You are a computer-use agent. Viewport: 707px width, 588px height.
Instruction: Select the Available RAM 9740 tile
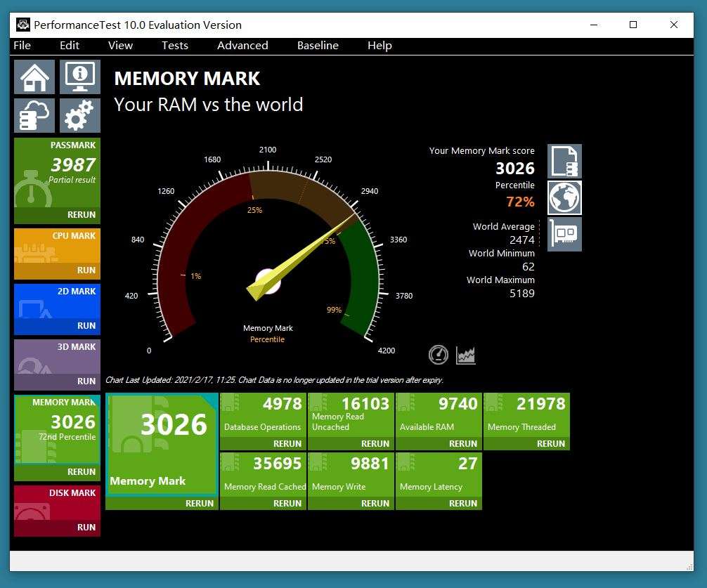pos(439,414)
